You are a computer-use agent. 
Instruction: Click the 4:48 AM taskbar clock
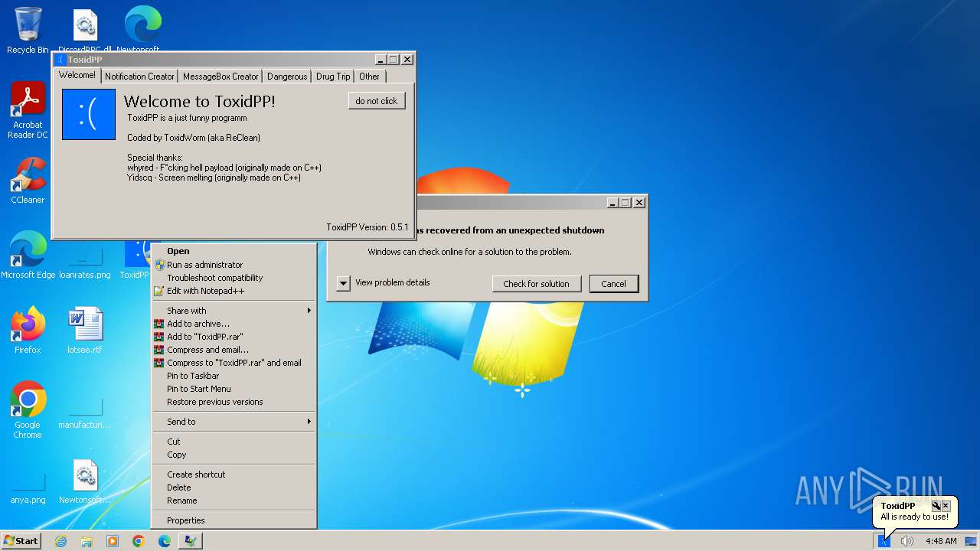tap(940, 541)
